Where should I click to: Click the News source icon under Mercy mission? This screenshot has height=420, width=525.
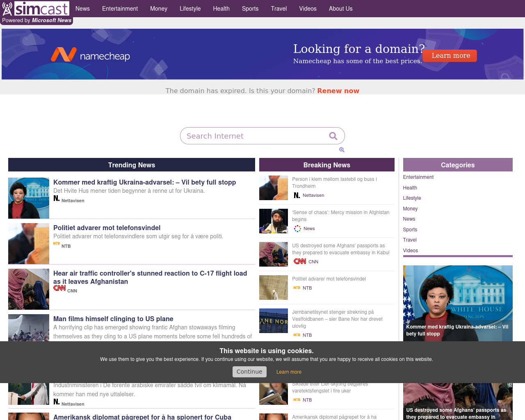click(297, 228)
